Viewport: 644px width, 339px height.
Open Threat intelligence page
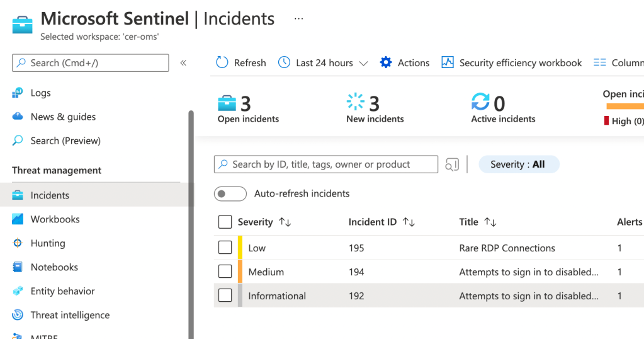click(70, 315)
